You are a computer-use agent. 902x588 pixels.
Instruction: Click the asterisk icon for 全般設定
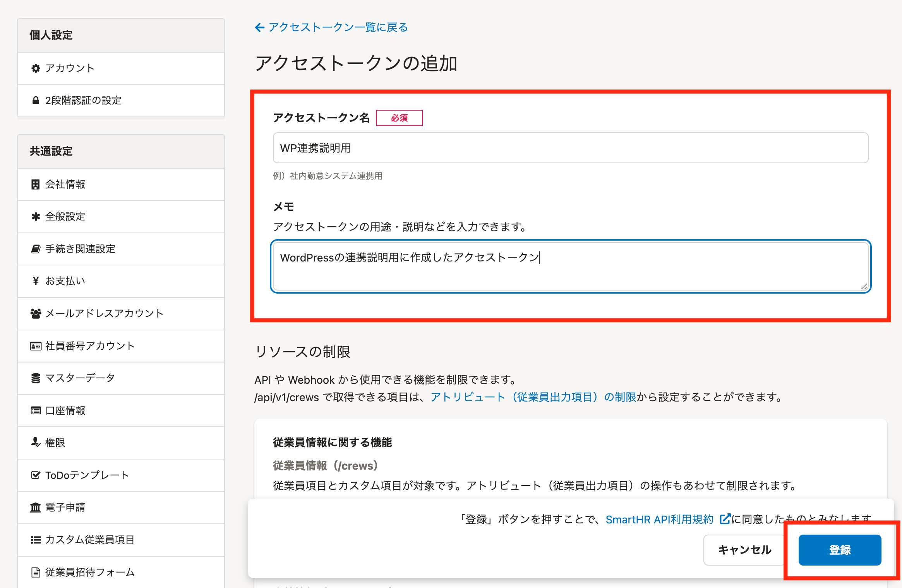click(x=36, y=217)
